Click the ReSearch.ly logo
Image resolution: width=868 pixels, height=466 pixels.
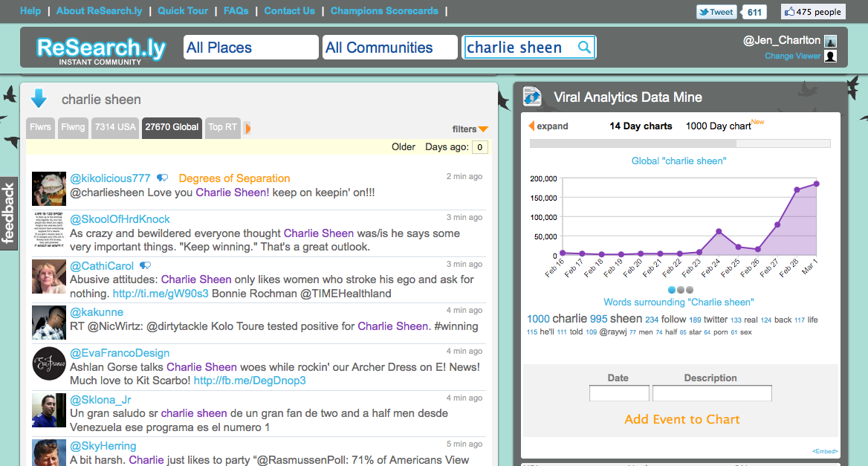click(101, 51)
